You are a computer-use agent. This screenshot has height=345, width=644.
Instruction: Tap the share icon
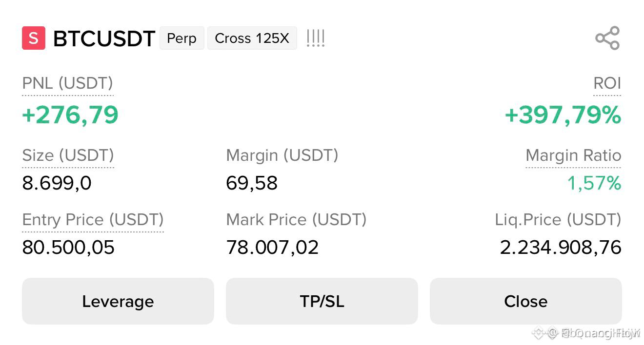[x=607, y=38]
